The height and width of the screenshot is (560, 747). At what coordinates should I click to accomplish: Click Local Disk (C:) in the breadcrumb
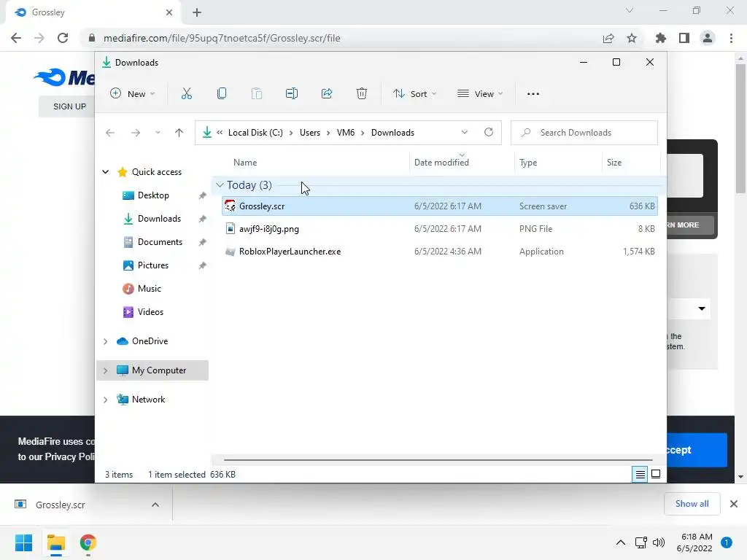coord(255,133)
